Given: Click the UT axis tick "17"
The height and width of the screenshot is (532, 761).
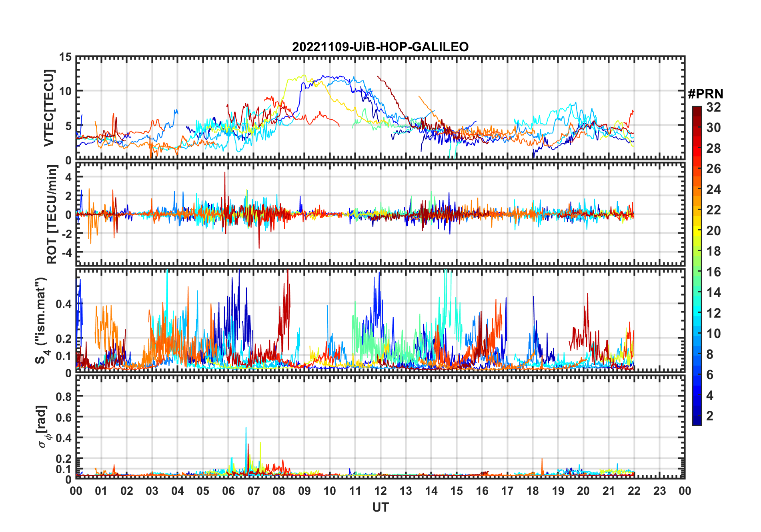Looking at the screenshot, I should pos(507,491).
